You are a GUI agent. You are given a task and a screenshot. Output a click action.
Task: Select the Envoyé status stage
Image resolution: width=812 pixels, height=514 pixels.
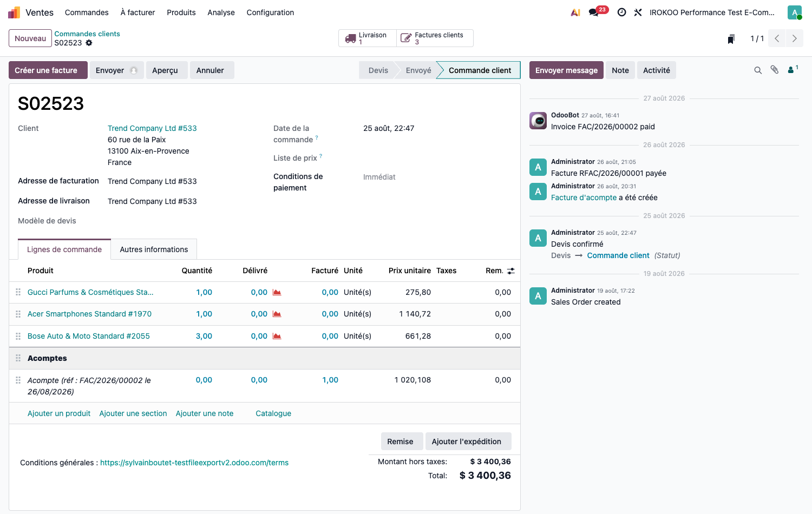(x=418, y=70)
